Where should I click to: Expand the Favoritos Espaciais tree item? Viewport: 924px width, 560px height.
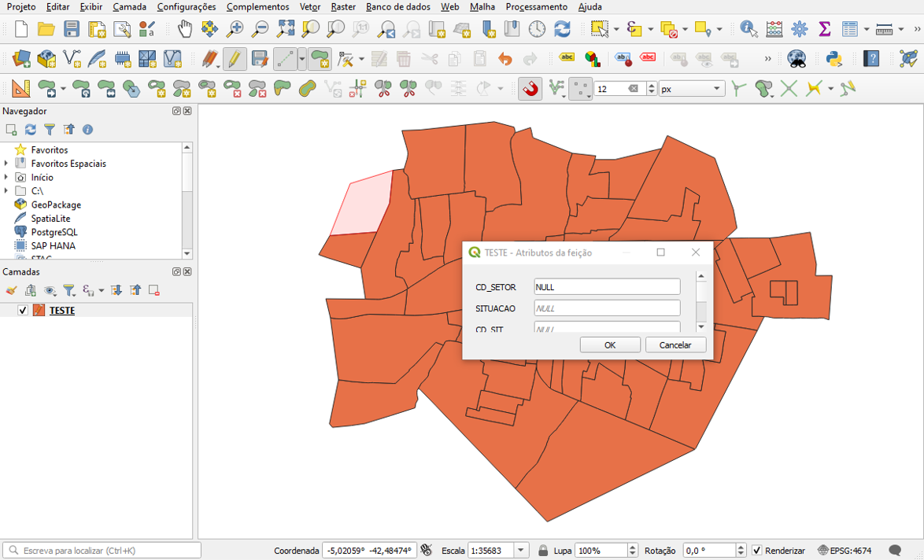pos(6,164)
